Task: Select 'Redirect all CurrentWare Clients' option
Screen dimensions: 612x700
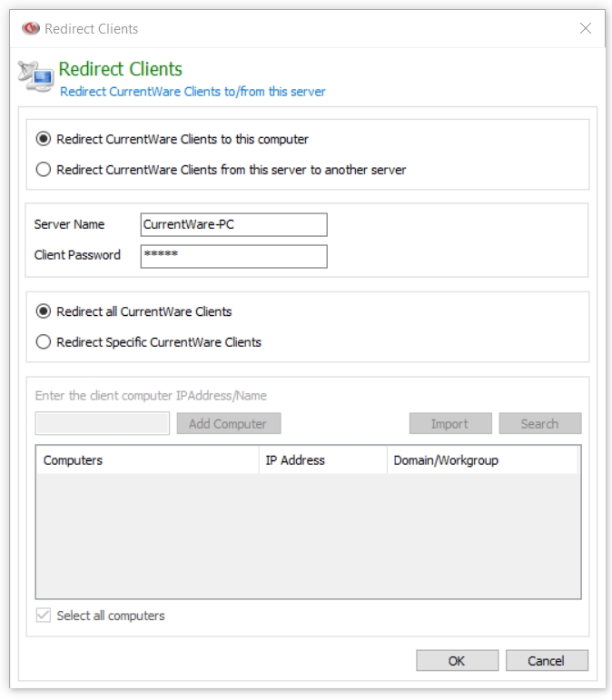Action: (x=43, y=311)
